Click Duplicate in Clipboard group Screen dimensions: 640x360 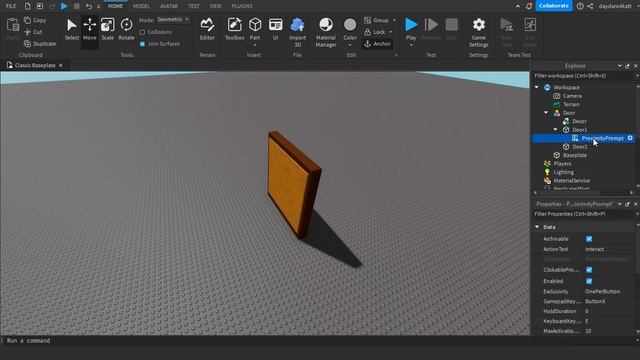point(40,44)
